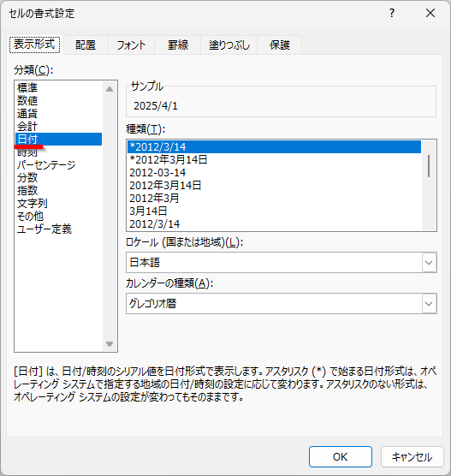Click the キャンセル button
The width and height of the screenshot is (451, 476).
pos(412,456)
